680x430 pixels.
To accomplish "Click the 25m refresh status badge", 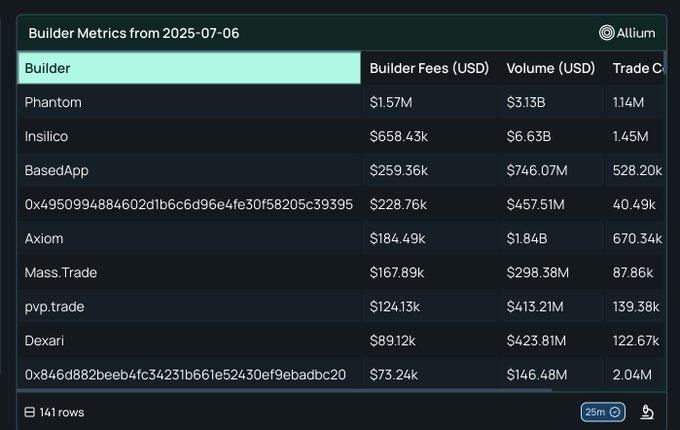I will (x=603, y=412).
